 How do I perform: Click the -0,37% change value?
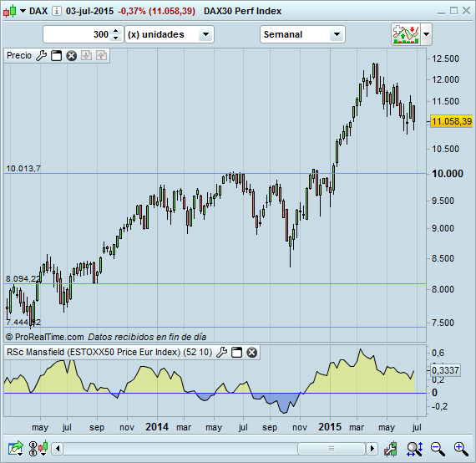(x=132, y=11)
